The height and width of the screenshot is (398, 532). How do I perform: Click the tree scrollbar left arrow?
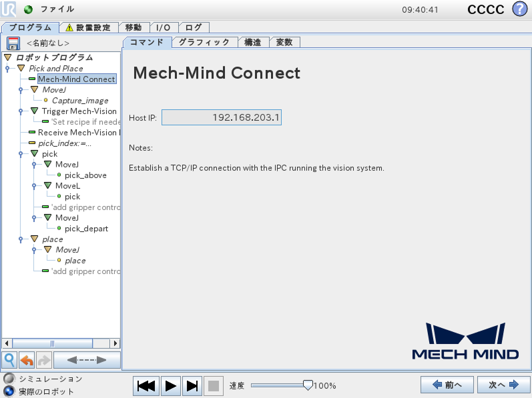[7, 343]
